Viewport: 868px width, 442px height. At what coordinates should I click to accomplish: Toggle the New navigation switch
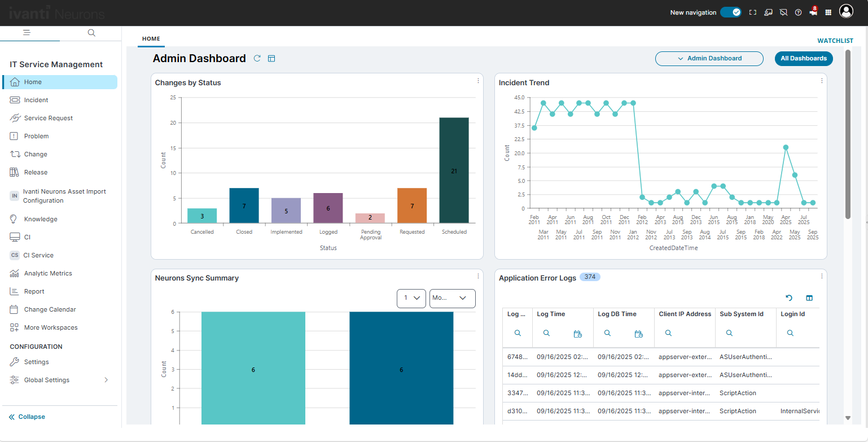[730, 12]
